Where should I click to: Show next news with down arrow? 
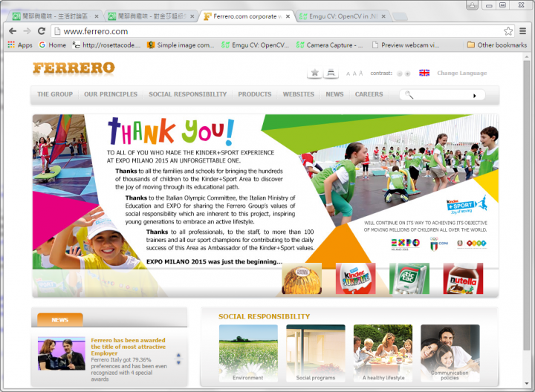[x=178, y=363]
